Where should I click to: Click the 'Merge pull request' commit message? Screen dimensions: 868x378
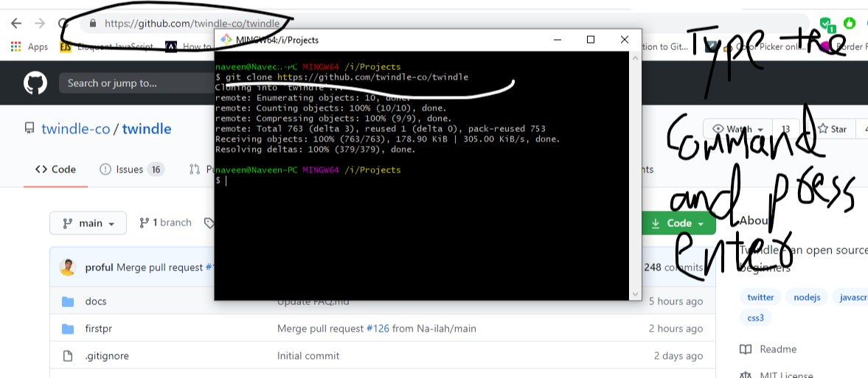click(x=160, y=267)
